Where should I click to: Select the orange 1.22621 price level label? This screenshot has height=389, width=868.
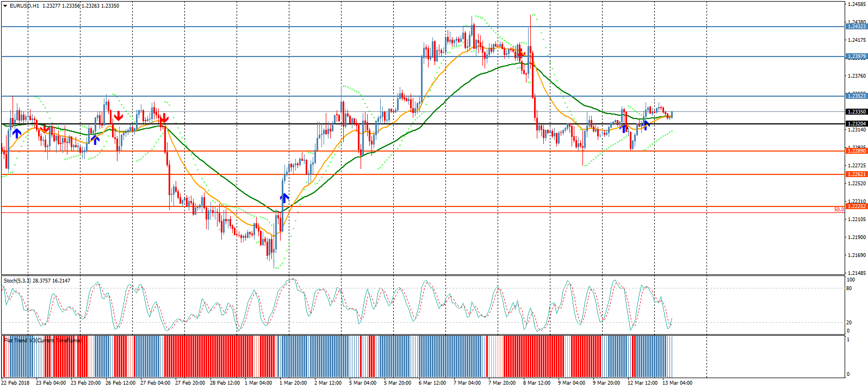tap(856, 174)
